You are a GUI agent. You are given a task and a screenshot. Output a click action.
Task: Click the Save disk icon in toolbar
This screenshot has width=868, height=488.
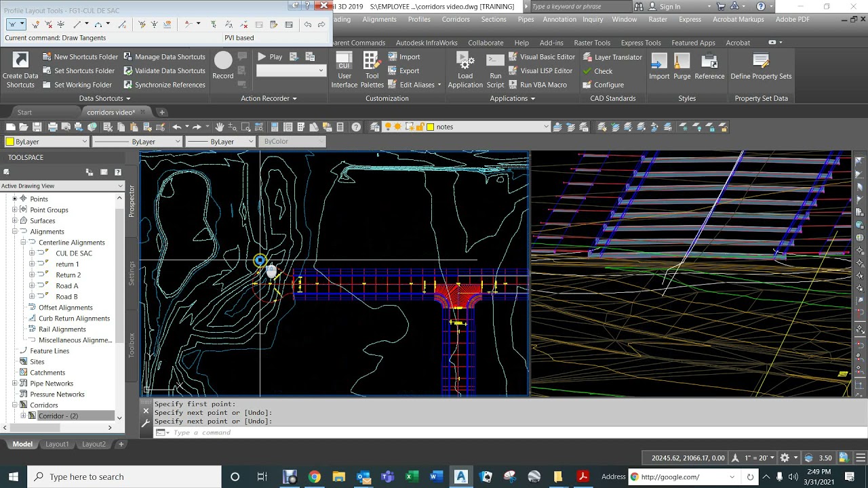coord(37,127)
